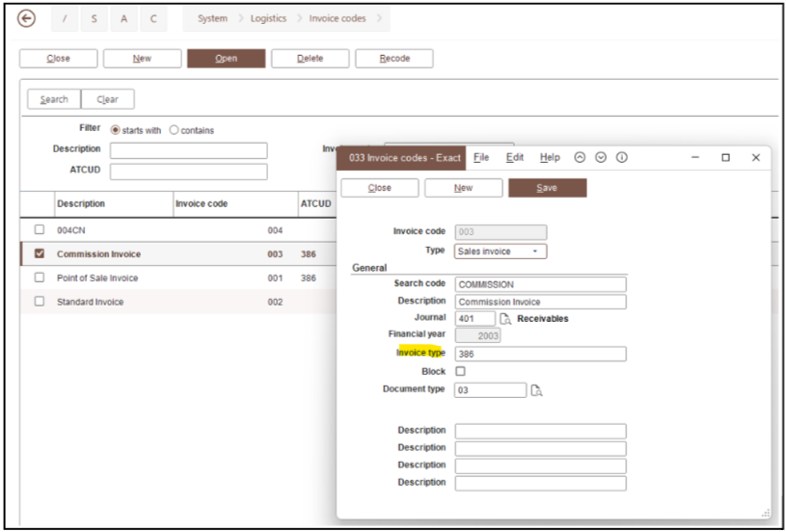The image size is (786, 532).
Task: Open the Type dropdown showing Sales invoice
Action: (500, 251)
